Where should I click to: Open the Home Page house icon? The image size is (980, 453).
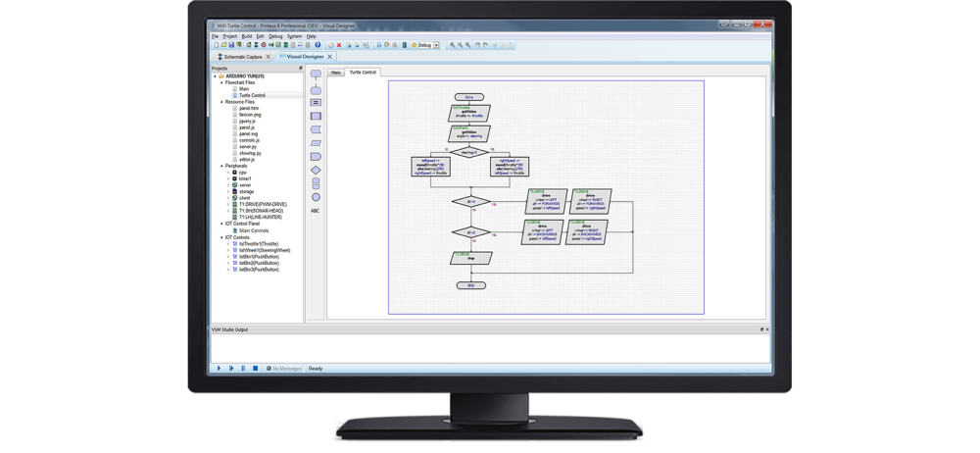[248, 45]
